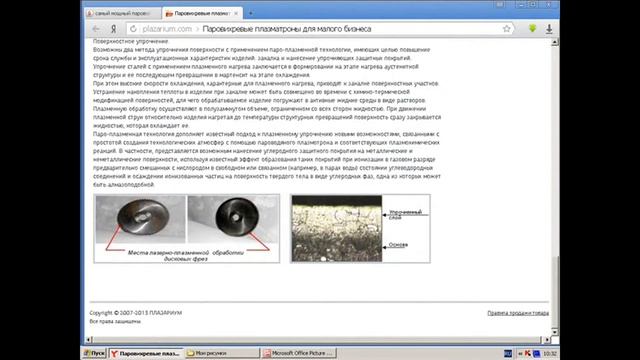The width and height of the screenshot is (640, 360).
Task: Click the vertical scrollbar thumb
Action: coord(555,291)
